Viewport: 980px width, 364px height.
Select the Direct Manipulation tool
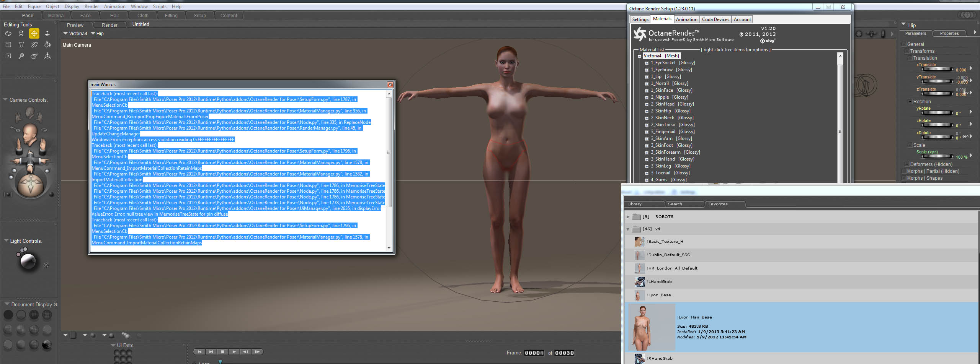[47, 56]
